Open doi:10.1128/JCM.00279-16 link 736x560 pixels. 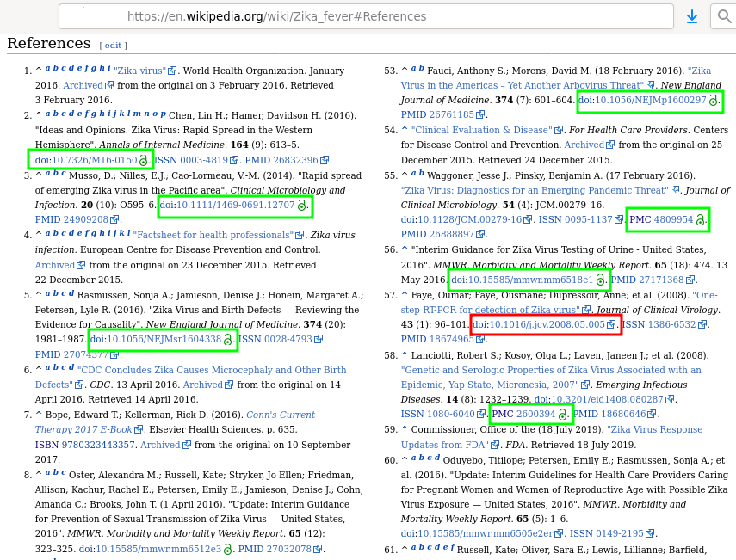[461, 219]
